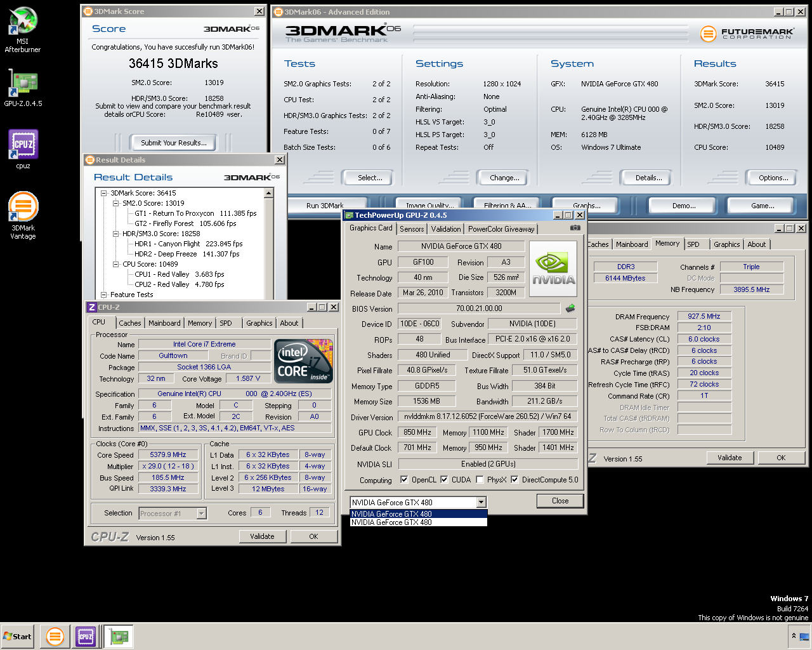Image resolution: width=812 pixels, height=650 pixels.
Task: Click Close button in GPU-Z
Action: click(x=560, y=501)
